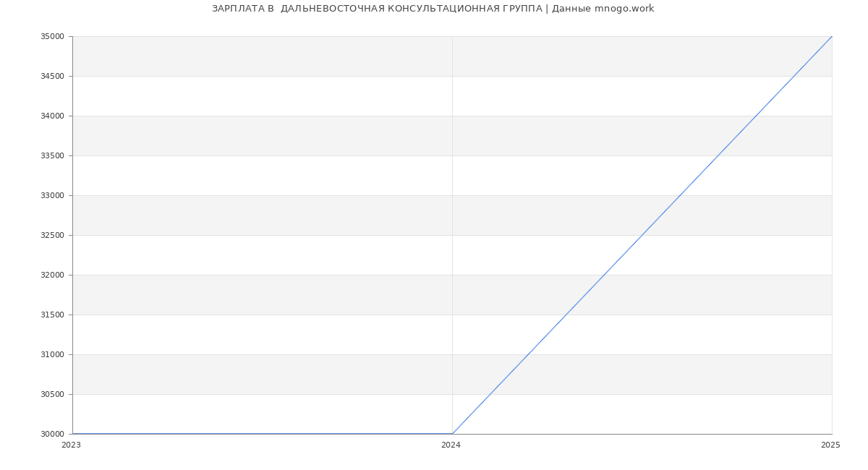The width and height of the screenshot is (868, 470).
Task: Click the 31500 y-axis label
Action: [x=52, y=315]
